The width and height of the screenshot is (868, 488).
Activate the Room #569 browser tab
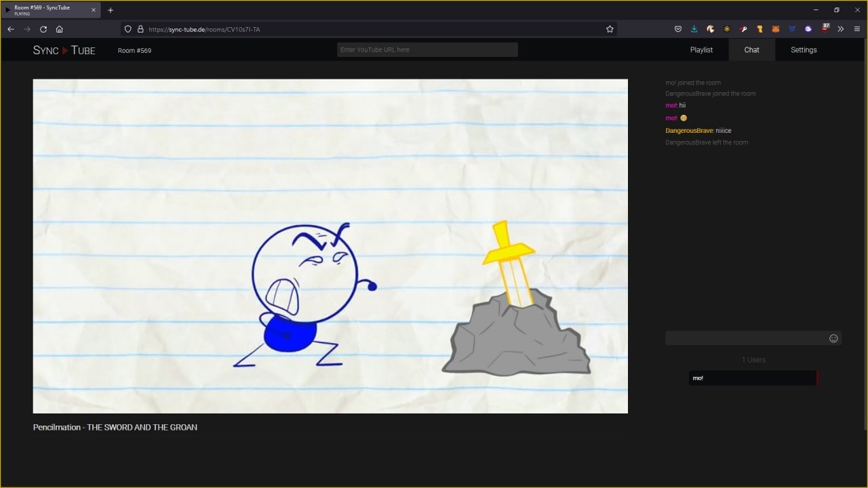click(x=51, y=10)
